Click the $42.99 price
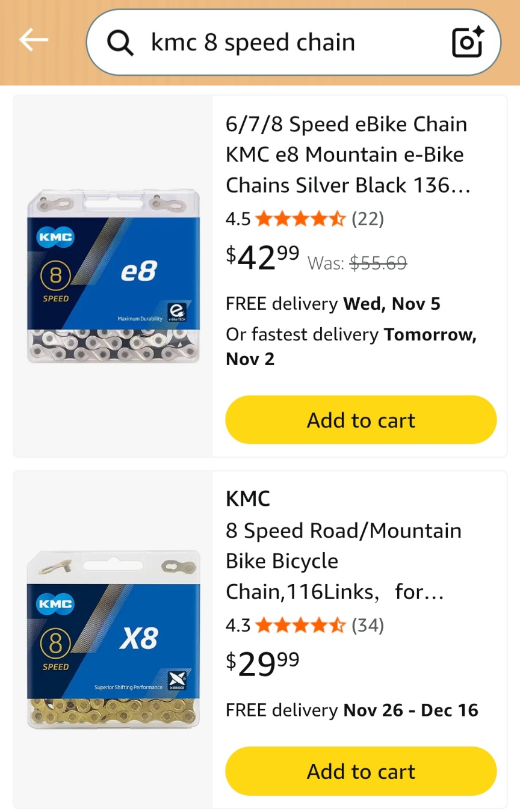This screenshot has width=520, height=812. [262, 257]
